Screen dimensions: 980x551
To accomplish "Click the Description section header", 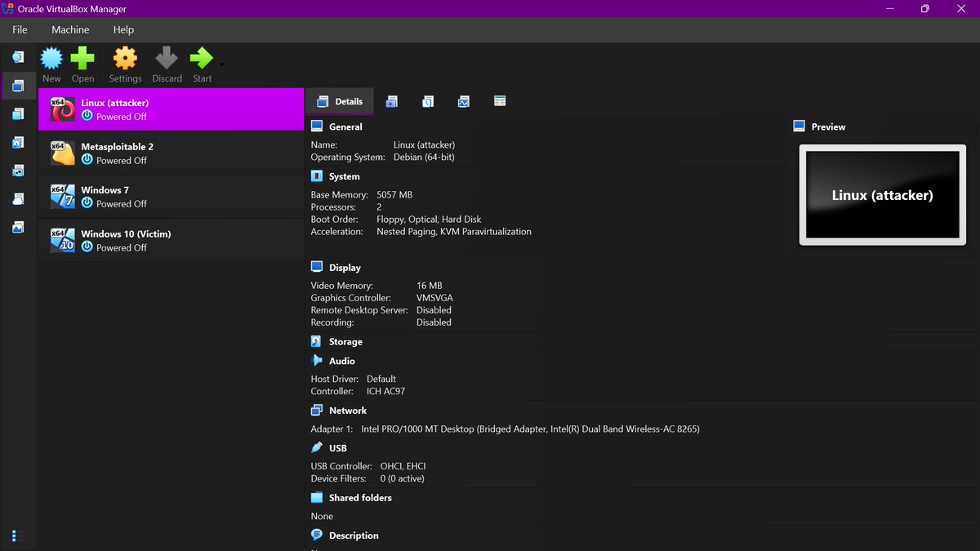I will 354,535.
